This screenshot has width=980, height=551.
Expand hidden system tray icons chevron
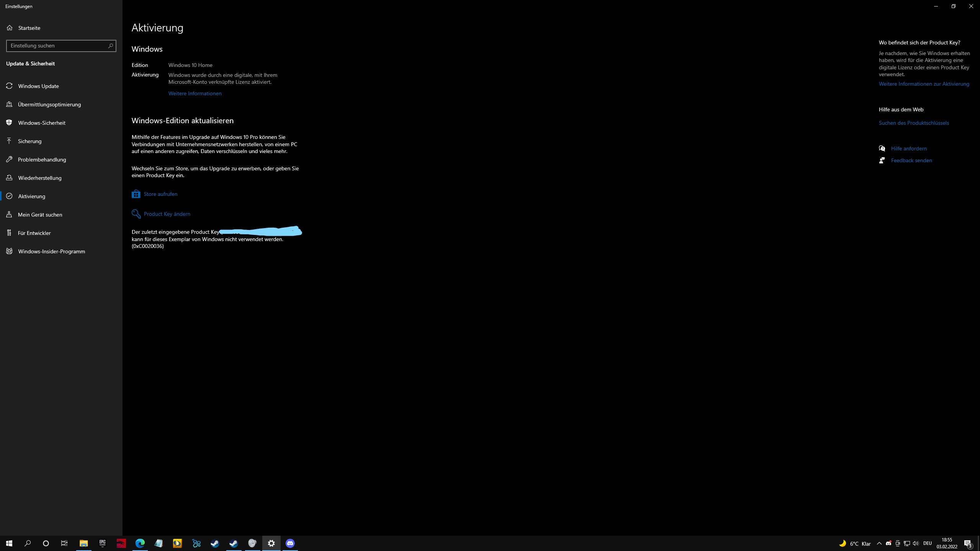(x=879, y=543)
